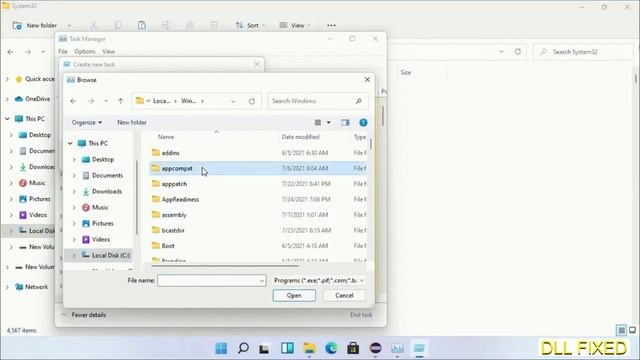640x360 pixels.
Task: Collapse This PC in File Explorer sidebar
Action: [7, 119]
